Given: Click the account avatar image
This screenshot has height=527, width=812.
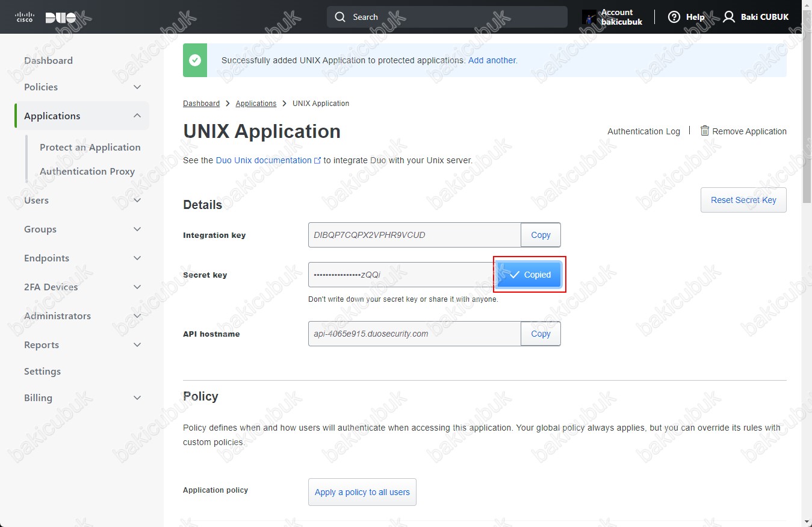Looking at the screenshot, I should (589, 17).
